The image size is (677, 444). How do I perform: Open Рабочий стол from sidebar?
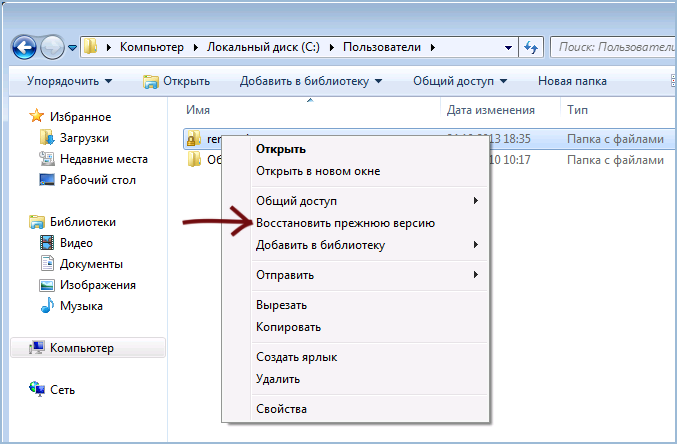[97, 180]
